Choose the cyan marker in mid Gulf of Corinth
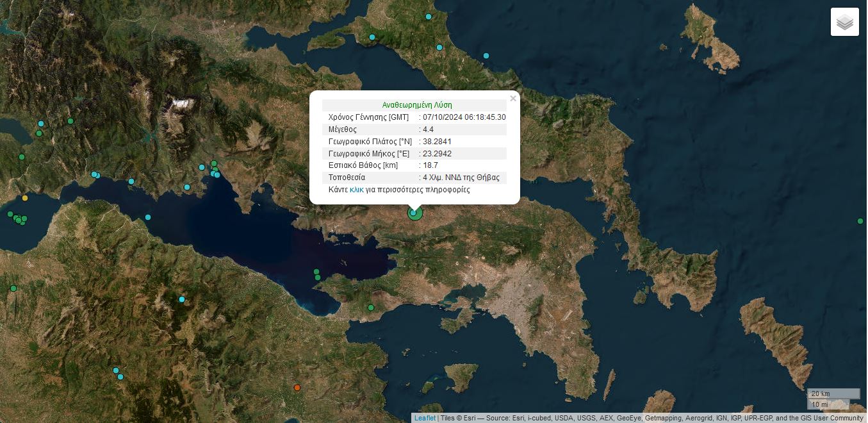Viewport: 868px width, 423px height. 148,217
